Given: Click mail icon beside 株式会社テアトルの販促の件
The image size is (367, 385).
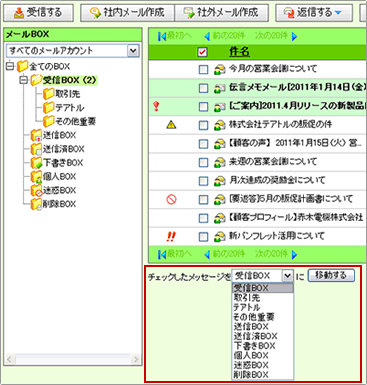Looking at the screenshot, I should click(x=220, y=125).
